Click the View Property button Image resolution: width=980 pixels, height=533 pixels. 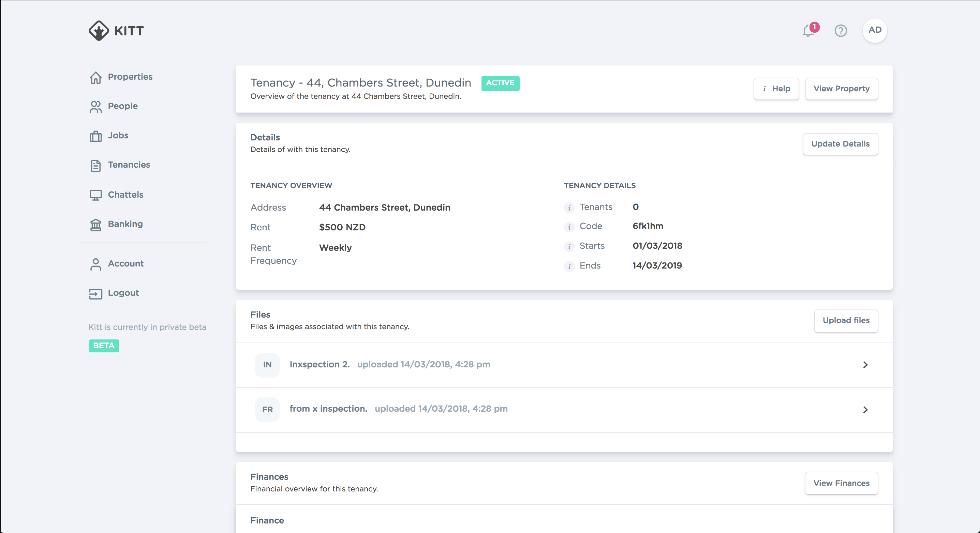point(842,89)
